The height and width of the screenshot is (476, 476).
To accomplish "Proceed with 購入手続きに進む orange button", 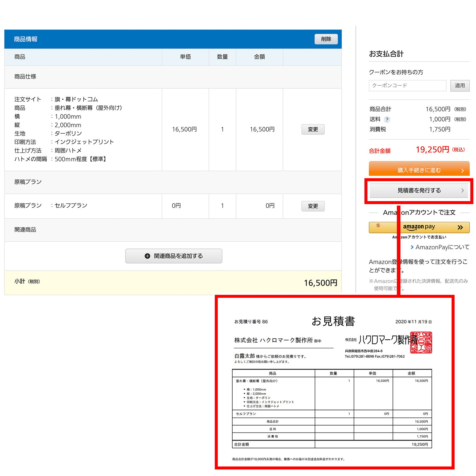I will click(x=419, y=170).
